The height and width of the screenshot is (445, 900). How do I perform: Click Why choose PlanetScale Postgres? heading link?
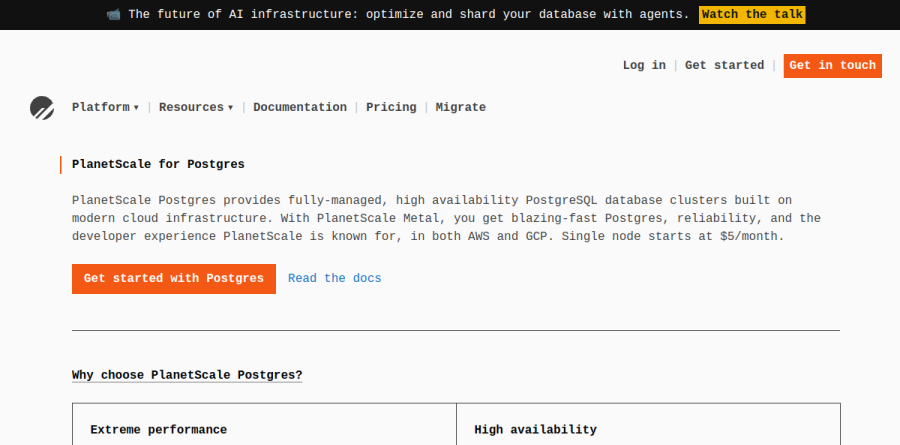click(187, 375)
